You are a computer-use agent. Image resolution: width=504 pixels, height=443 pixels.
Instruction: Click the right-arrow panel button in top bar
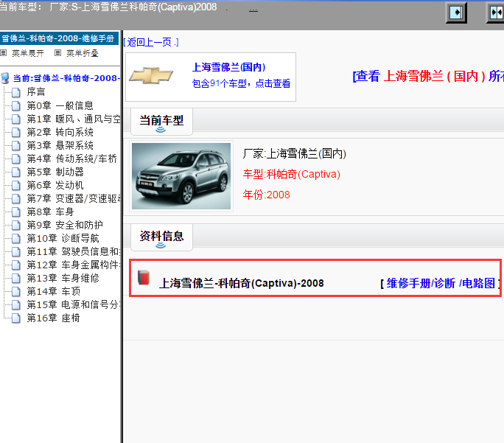(456, 13)
